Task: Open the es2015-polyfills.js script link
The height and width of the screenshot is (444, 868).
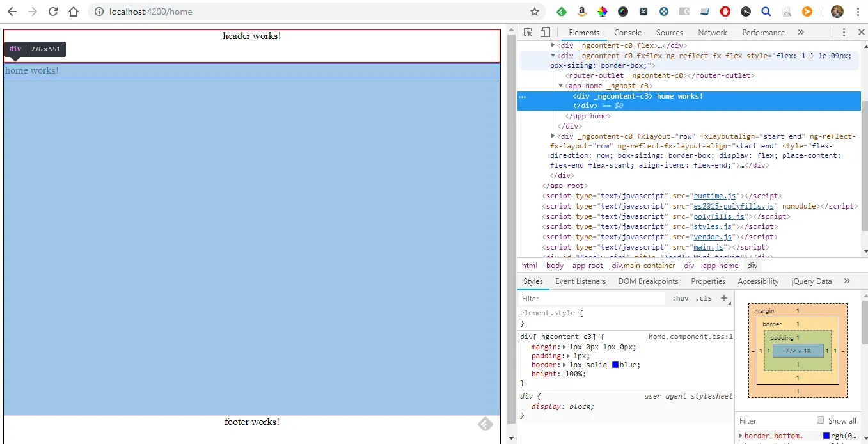Action: [734, 206]
